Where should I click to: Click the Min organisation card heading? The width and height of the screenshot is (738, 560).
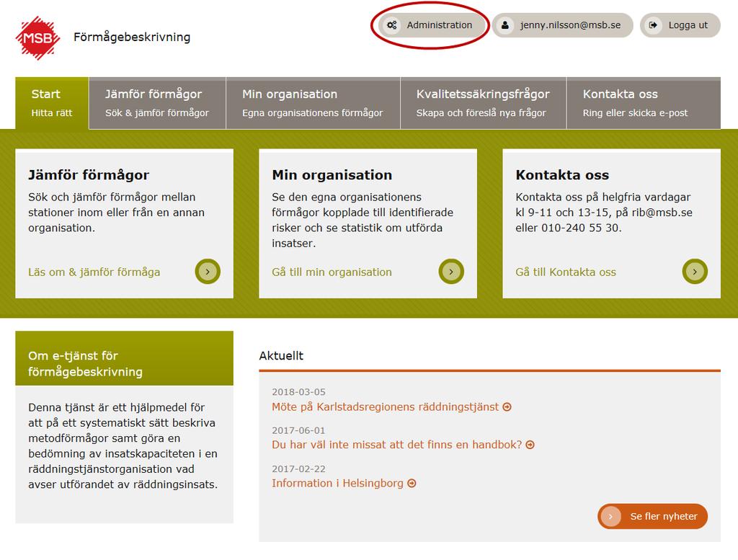tap(332, 175)
